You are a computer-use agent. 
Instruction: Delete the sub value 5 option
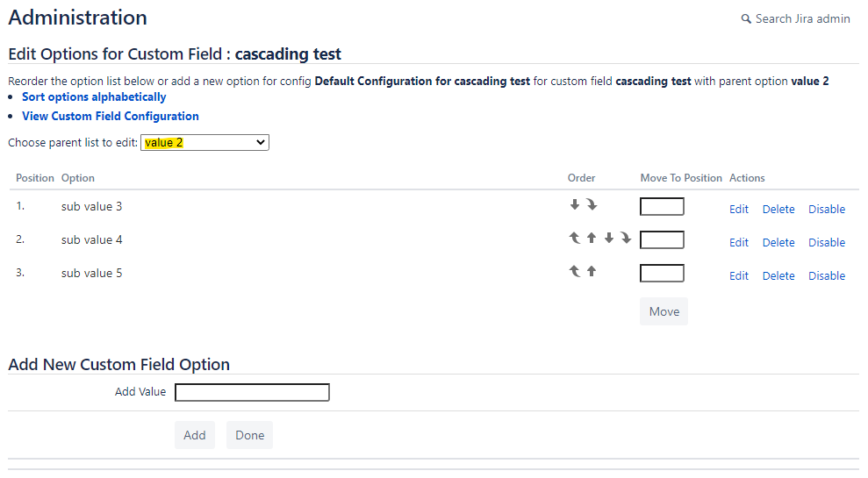click(778, 275)
